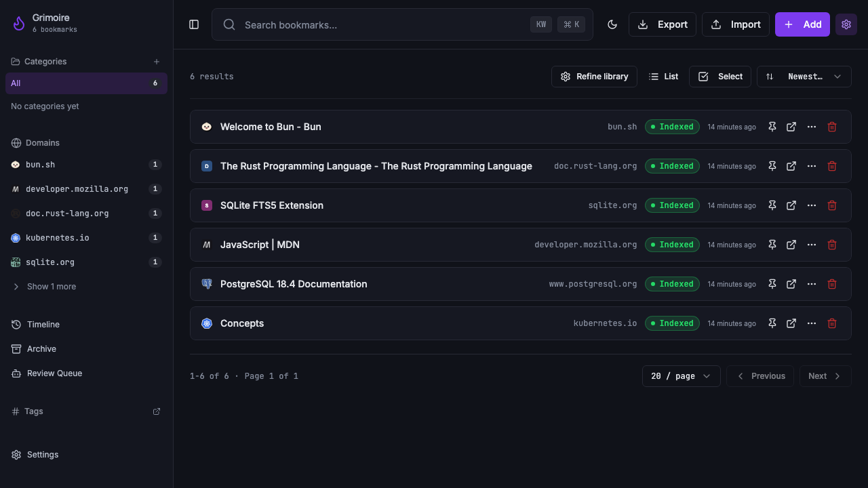Open the Refine library options
The image size is (868, 488).
594,77
